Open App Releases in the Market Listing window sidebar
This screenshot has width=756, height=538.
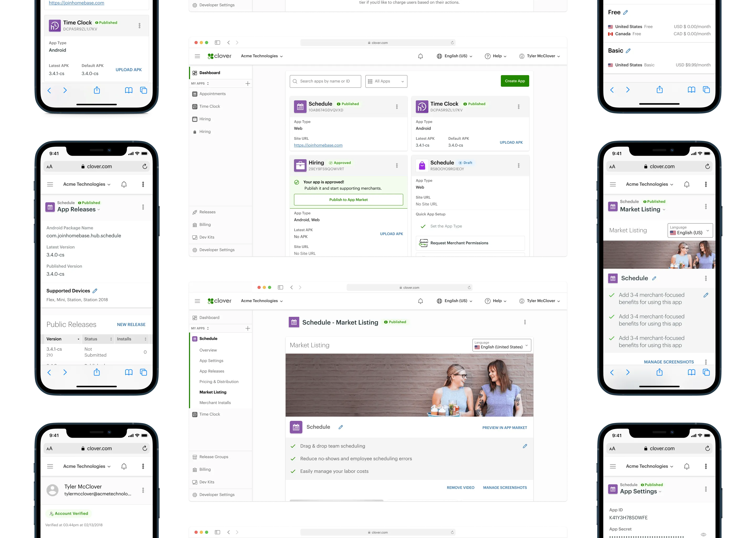pyautogui.click(x=212, y=371)
